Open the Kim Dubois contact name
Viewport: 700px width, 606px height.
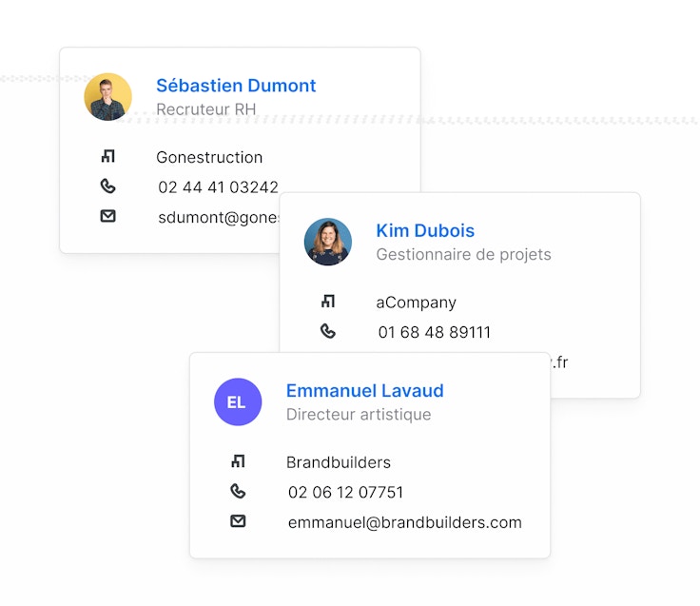tap(425, 230)
